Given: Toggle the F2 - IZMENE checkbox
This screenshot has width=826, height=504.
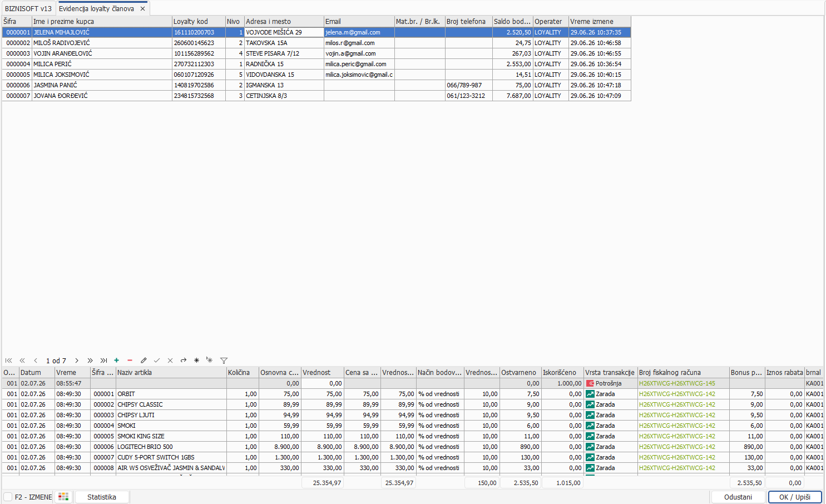Looking at the screenshot, I should [8, 497].
